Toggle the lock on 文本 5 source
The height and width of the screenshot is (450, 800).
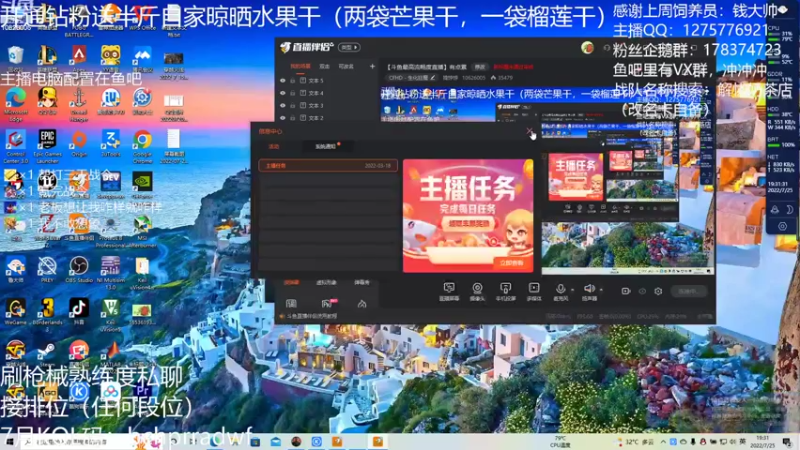(292, 81)
